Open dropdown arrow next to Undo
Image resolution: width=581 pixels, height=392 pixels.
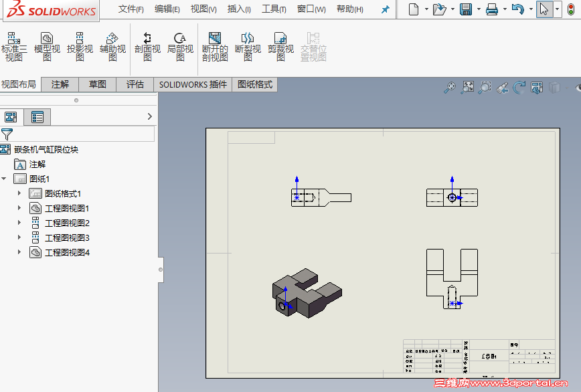coord(531,9)
